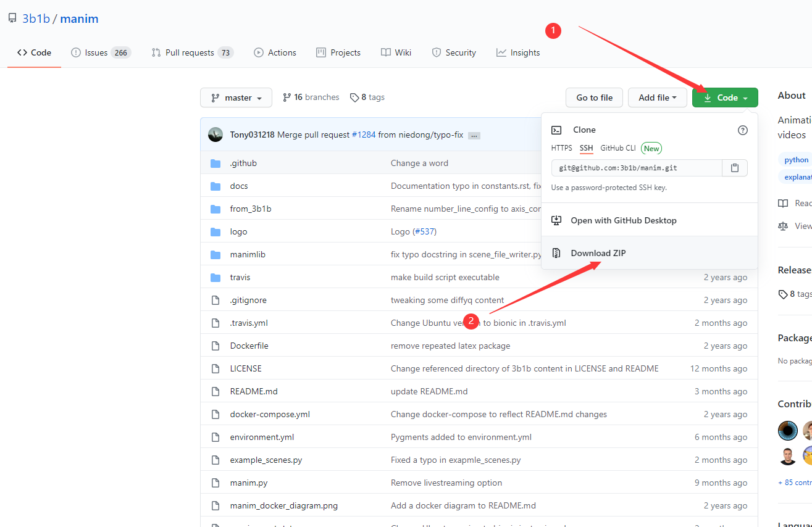Click Tony031218 username in commit bar
Image resolution: width=812 pixels, height=527 pixels.
tap(253, 135)
